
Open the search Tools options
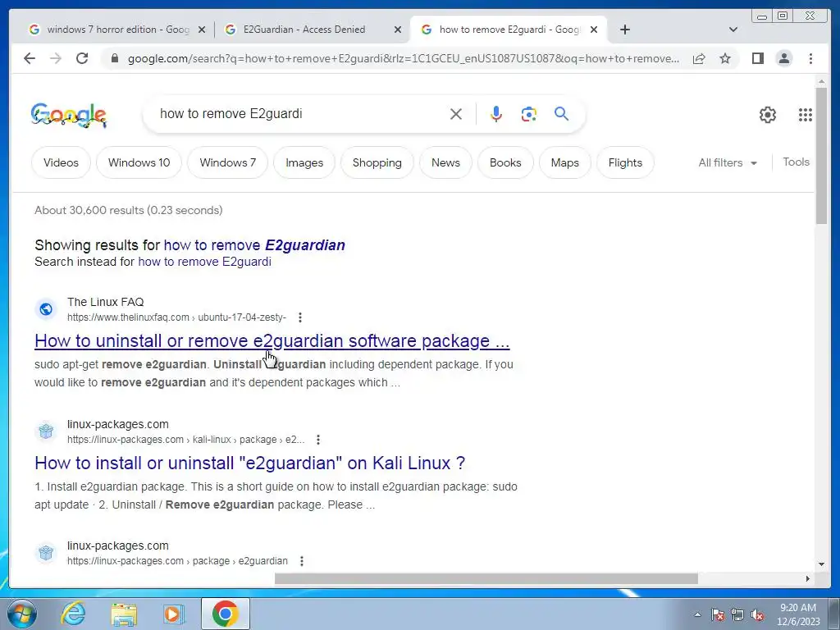(796, 162)
